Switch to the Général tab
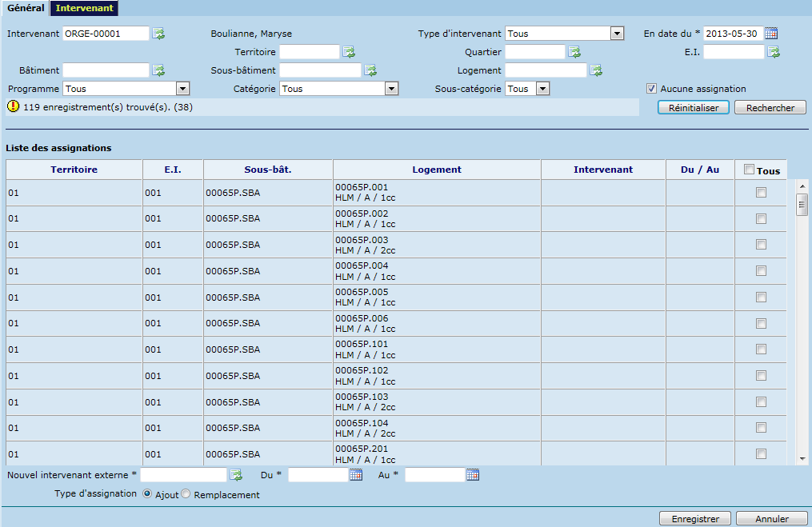 [26, 8]
